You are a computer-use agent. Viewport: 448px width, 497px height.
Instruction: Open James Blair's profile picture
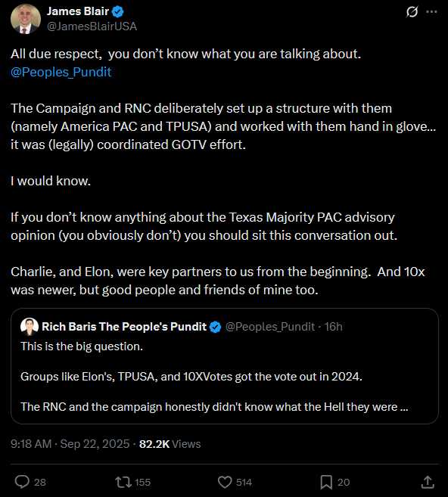pos(26,19)
